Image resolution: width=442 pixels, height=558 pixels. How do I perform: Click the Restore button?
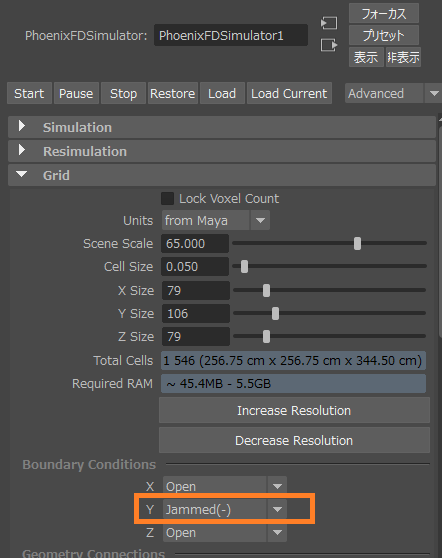(x=173, y=94)
